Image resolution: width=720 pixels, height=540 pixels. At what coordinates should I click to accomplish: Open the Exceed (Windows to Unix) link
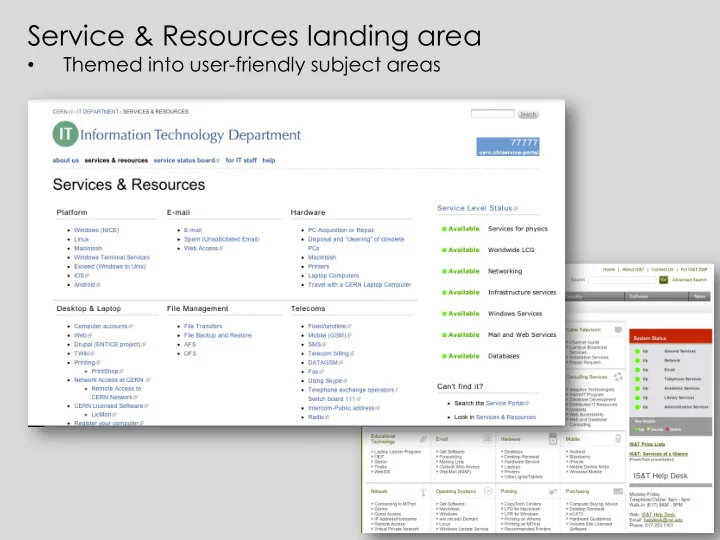click(110, 266)
